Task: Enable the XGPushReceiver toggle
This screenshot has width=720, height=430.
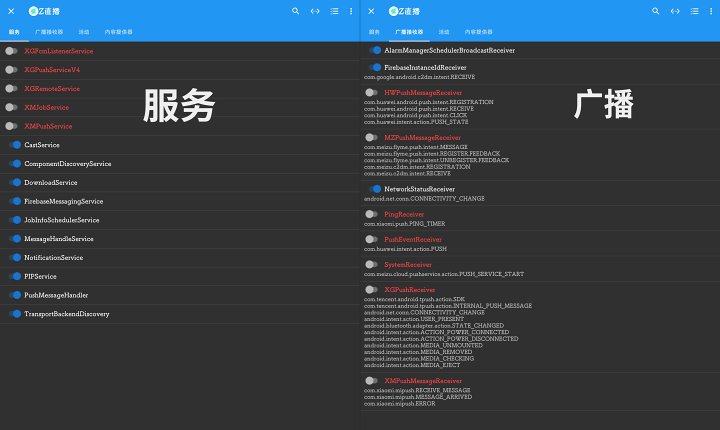Action: (371, 289)
